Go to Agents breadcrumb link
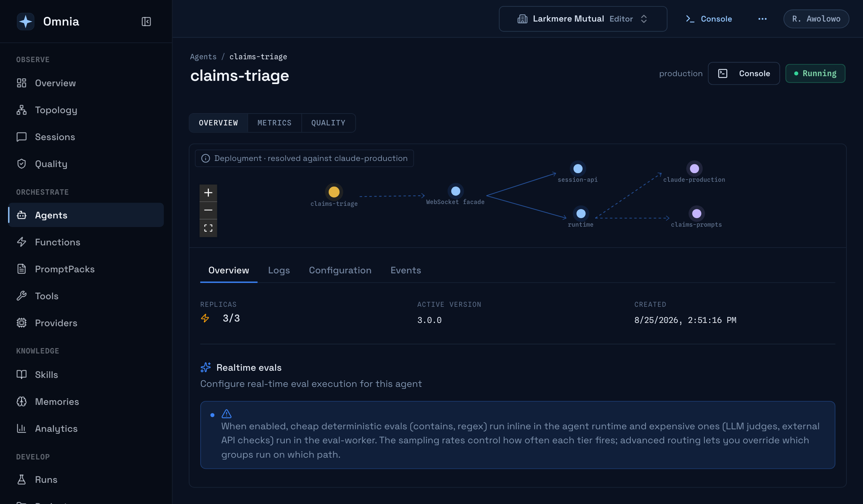Screen dimensions: 863x504 pyautogui.click(x=203, y=56)
